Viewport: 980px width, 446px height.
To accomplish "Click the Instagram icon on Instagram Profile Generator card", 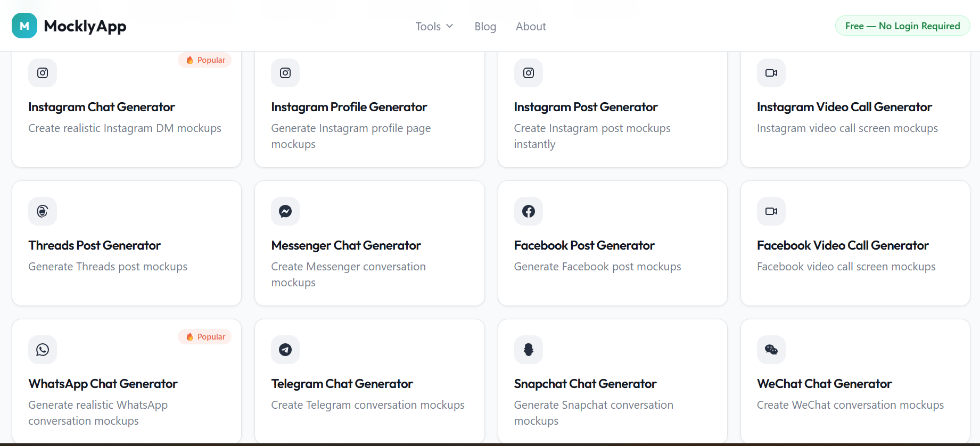I will [285, 73].
